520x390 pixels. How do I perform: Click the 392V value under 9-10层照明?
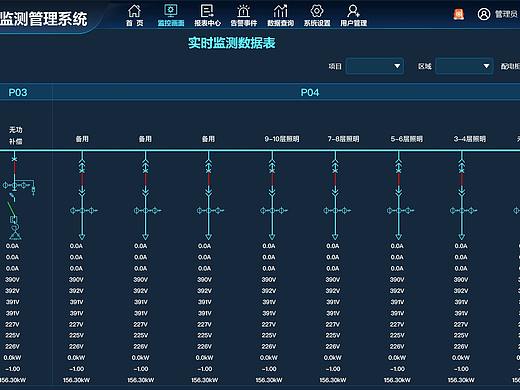tap(269, 291)
